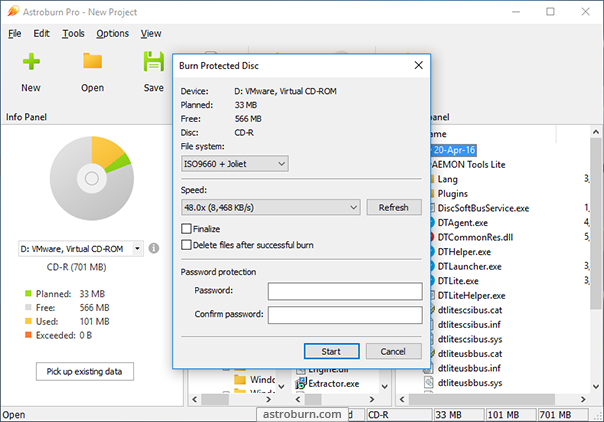Open the burn Speed dropdown
Image resolution: width=604 pixels, height=422 pixels.
coord(271,208)
